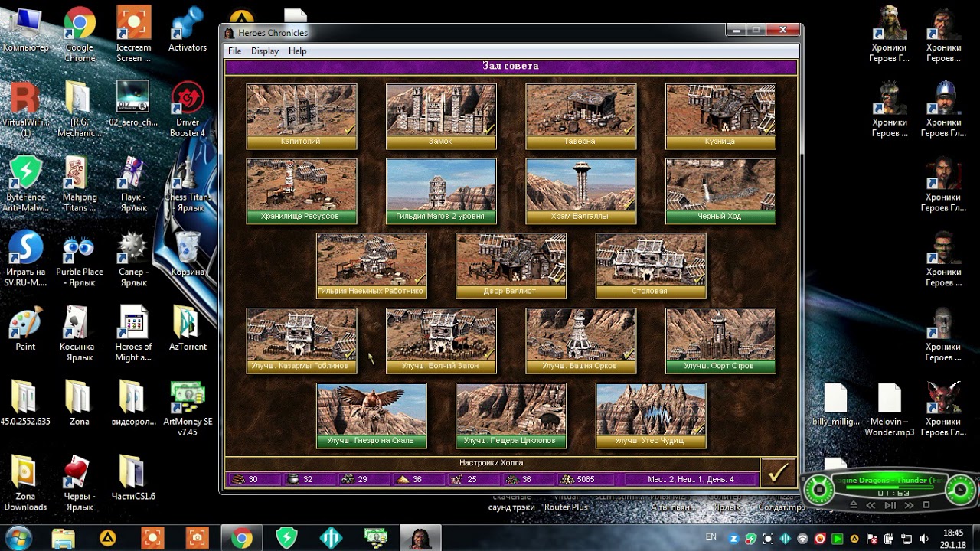Build the Хранилище Ресурсов

(x=302, y=191)
